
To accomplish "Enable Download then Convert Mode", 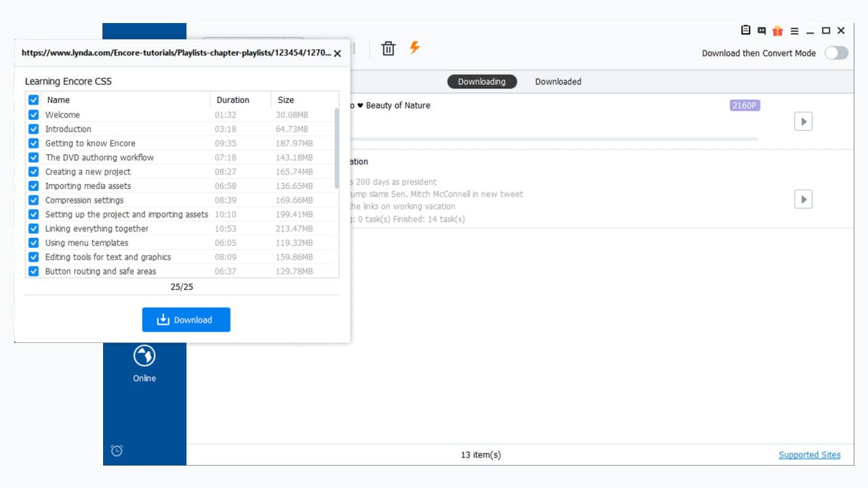I will click(x=836, y=53).
